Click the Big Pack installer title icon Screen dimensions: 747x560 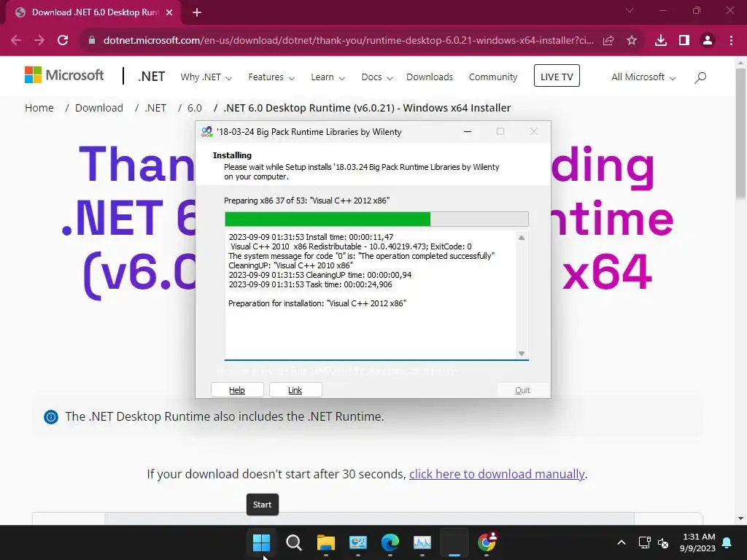[x=206, y=132]
